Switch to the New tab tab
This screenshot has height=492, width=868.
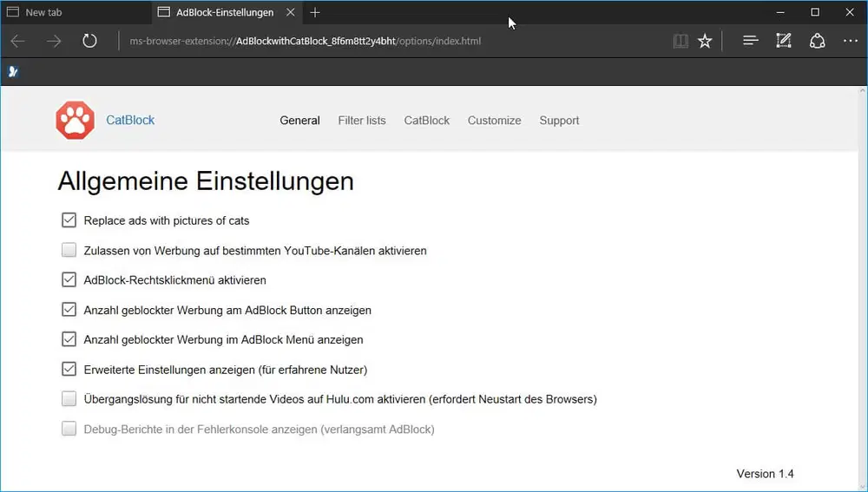point(76,12)
